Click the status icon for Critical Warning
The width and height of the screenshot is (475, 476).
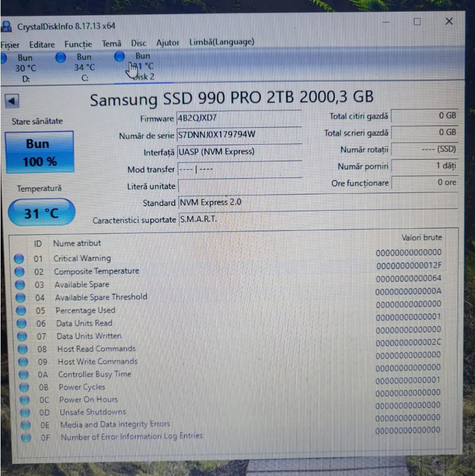(x=19, y=258)
